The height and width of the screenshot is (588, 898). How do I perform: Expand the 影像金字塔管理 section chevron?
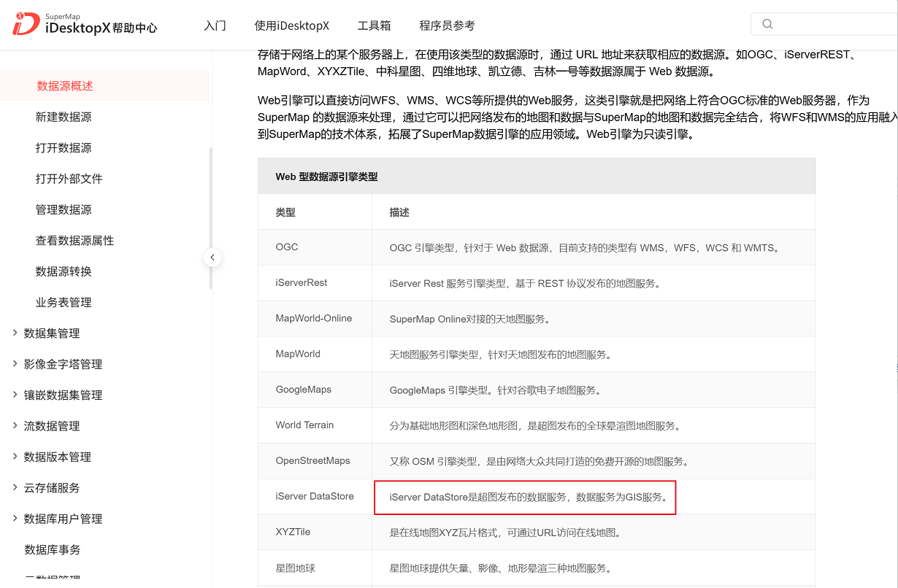tap(15, 363)
